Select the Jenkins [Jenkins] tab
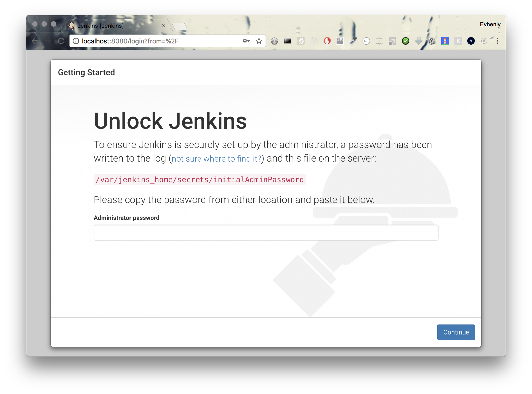This screenshot has width=532, height=394. click(116, 26)
